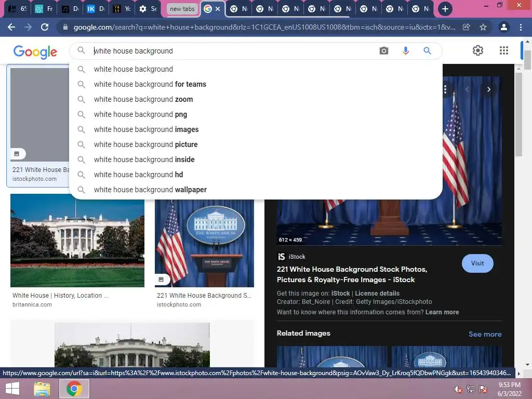Image resolution: width=532 pixels, height=399 pixels.
Task: Start voice search with the microphone icon
Action: coord(405,51)
